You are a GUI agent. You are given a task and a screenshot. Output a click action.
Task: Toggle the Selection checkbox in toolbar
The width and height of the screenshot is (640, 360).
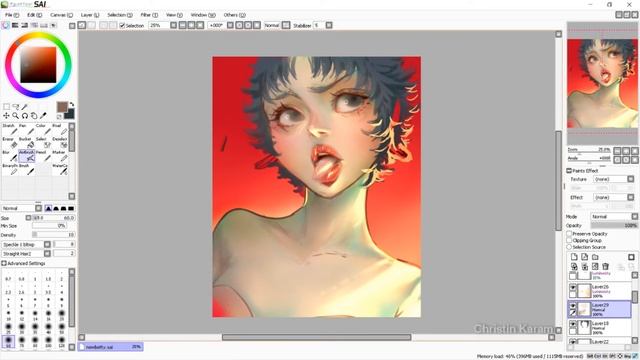click(122, 25)
